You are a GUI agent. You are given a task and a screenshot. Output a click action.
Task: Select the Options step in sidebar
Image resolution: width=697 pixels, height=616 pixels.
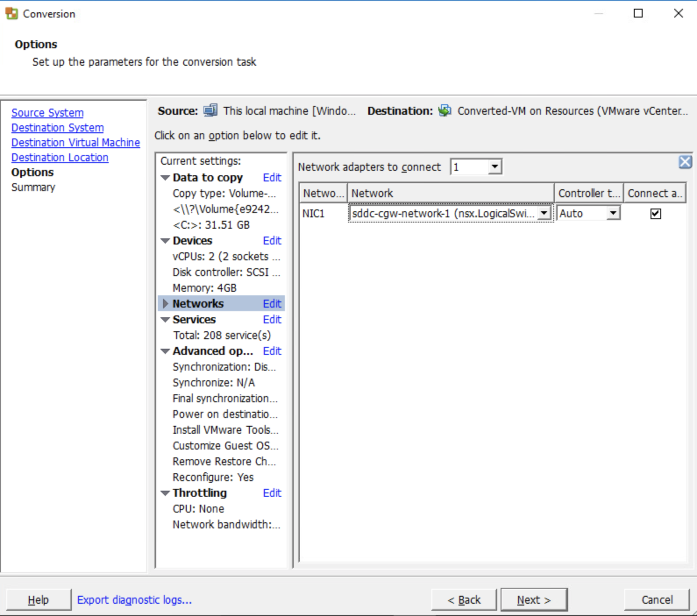point(32,172)
